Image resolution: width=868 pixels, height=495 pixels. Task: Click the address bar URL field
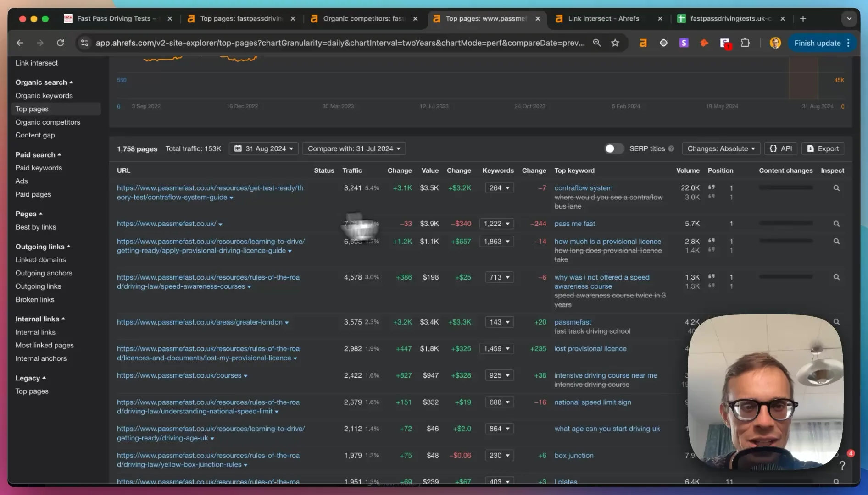pos(340,43)
